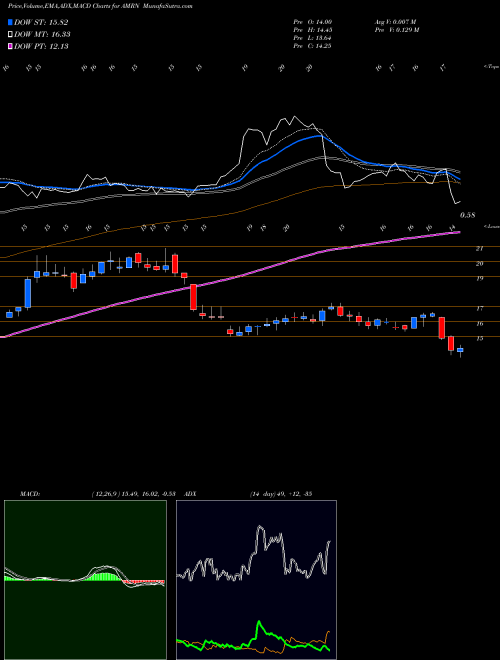
Task: Click price axis label 20
Action: pyautogui.click(x=479, y=263)
